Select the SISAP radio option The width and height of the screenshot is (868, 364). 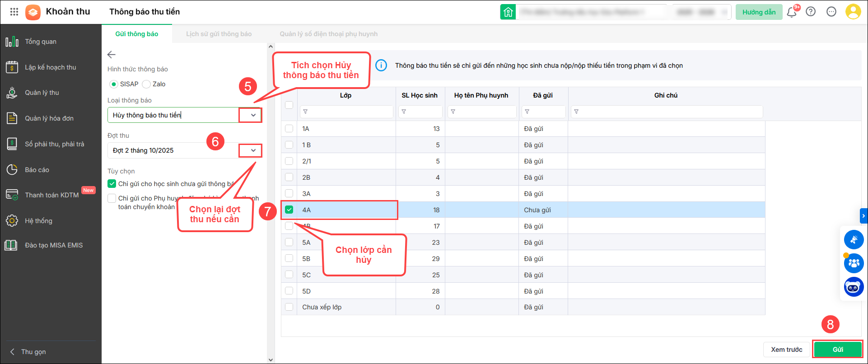114,84
